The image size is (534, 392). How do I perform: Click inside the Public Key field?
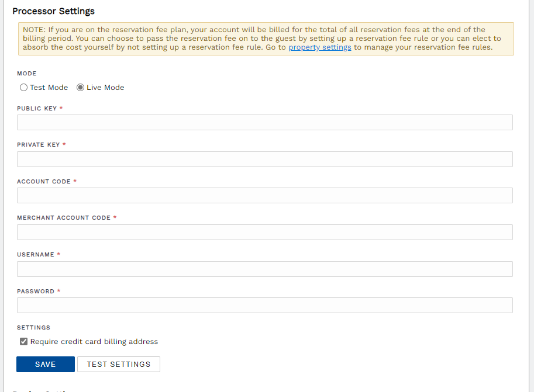(x=265, y=122)
